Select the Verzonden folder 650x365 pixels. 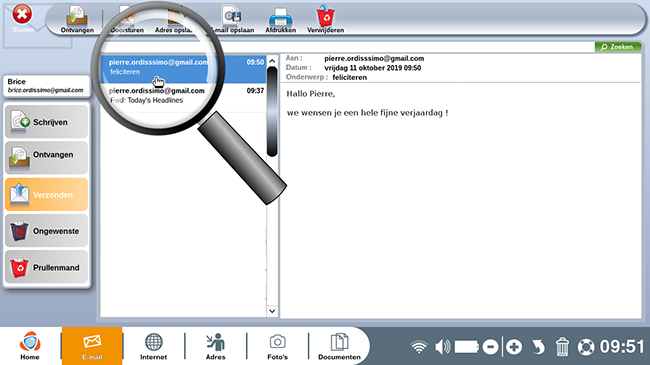(46, 194)
